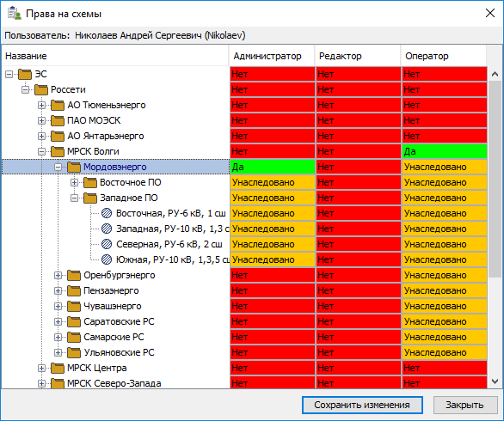Select the Чувашэнерго tree row label
The image size is (504, 421).
pos(113,306)
